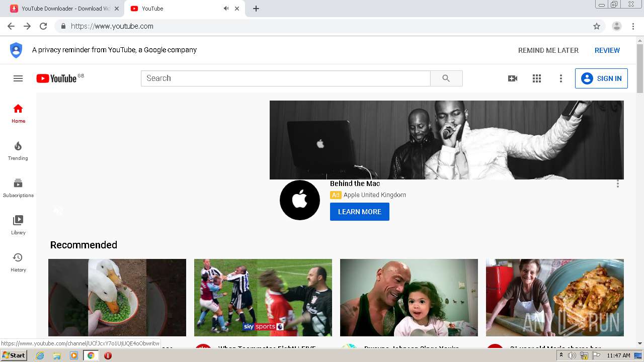Open the Dwayne Johnson video thumbnail
This screenshot has width=644, height=362.
tap(409, 298)
